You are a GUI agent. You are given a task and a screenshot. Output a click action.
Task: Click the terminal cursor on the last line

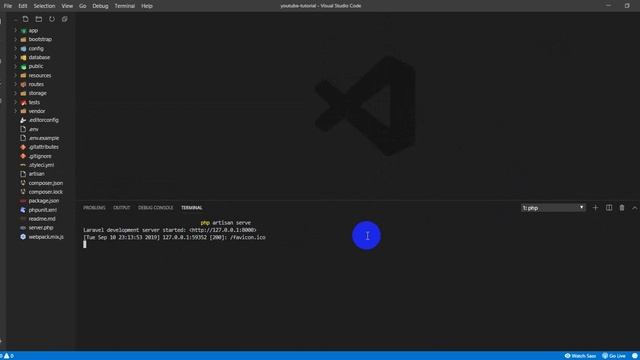tap(85, 244)
